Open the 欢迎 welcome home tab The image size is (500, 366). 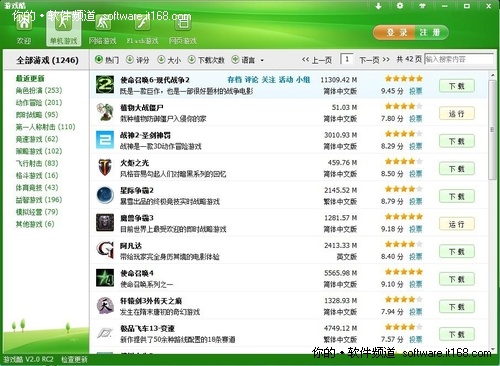point(24,30)
